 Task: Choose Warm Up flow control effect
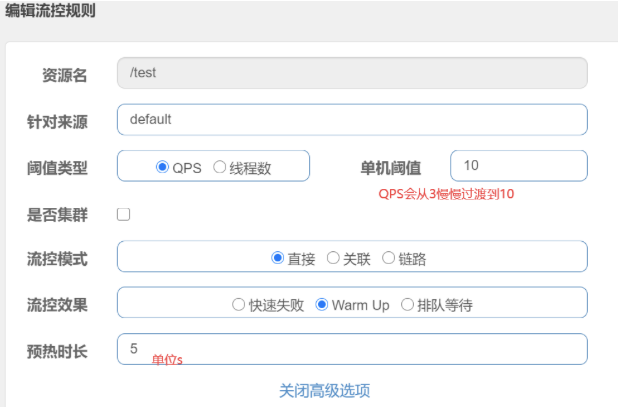322,304
